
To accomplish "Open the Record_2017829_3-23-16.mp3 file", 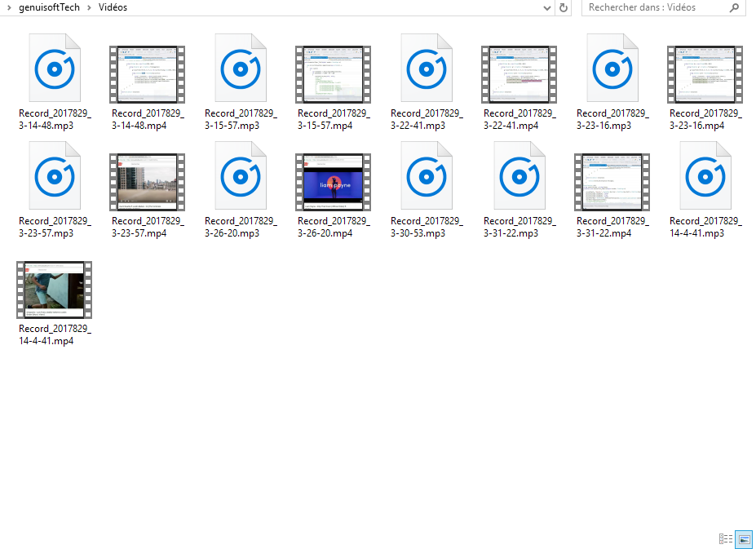I will pos(612,68).
